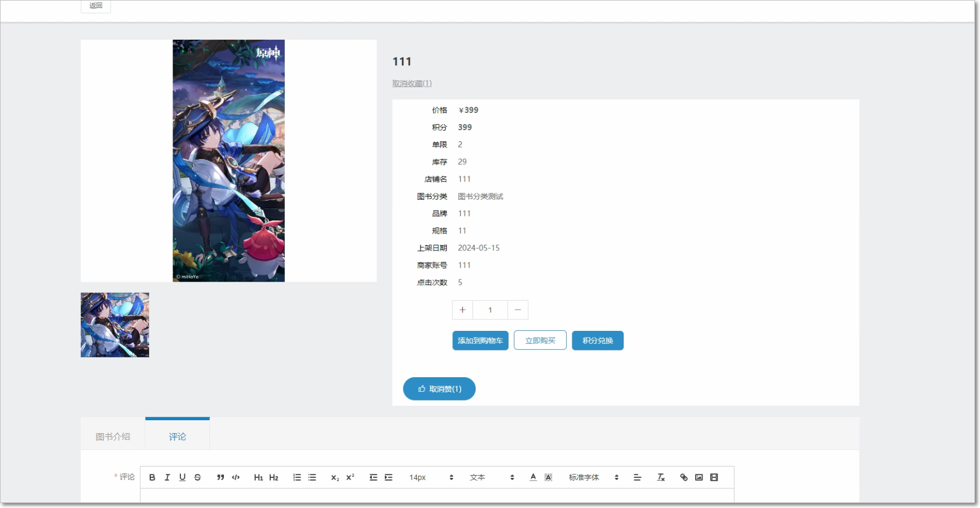The image size is (980, 508).
Task: Apply superscript formatting
Action: [x=350, y=477]
